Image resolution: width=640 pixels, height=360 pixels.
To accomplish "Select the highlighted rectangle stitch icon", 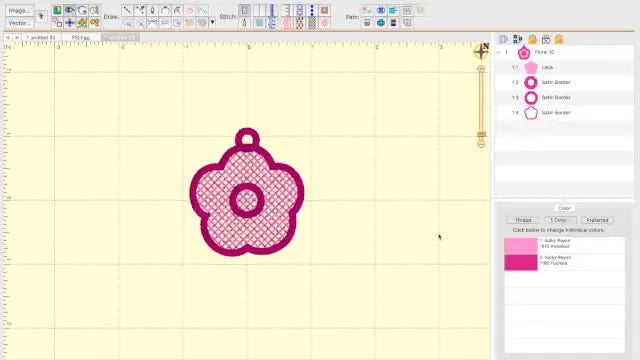I will pyautogui.click(x=244, y=10).
